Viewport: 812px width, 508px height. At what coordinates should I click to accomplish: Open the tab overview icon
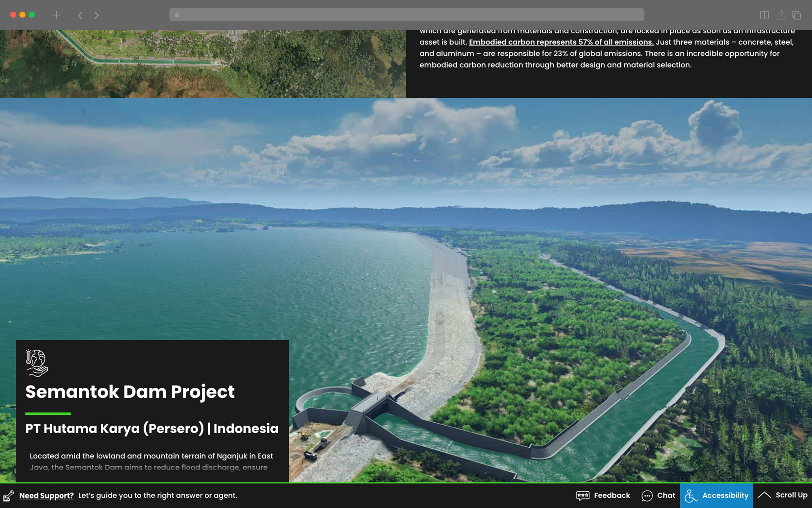(x=797, y=15)
